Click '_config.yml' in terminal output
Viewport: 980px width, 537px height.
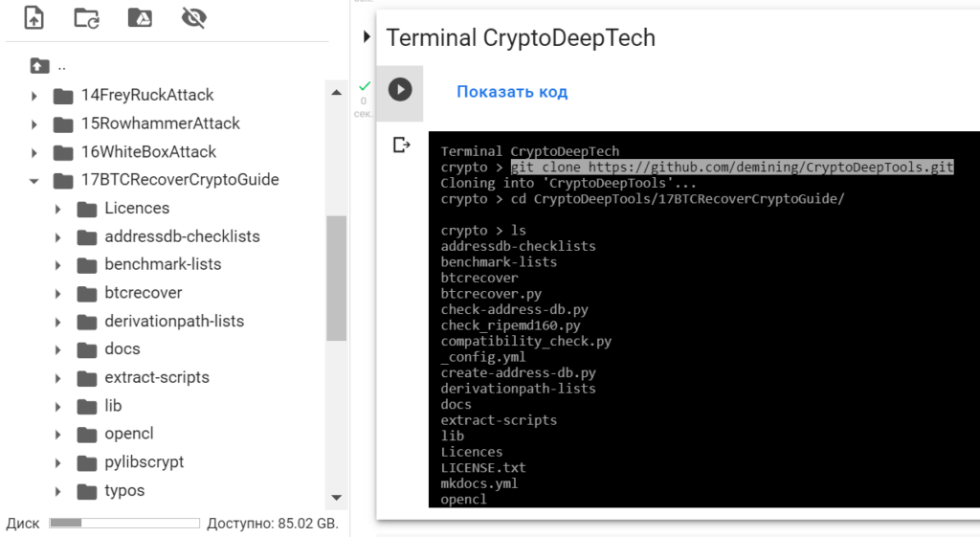(483, 357)
